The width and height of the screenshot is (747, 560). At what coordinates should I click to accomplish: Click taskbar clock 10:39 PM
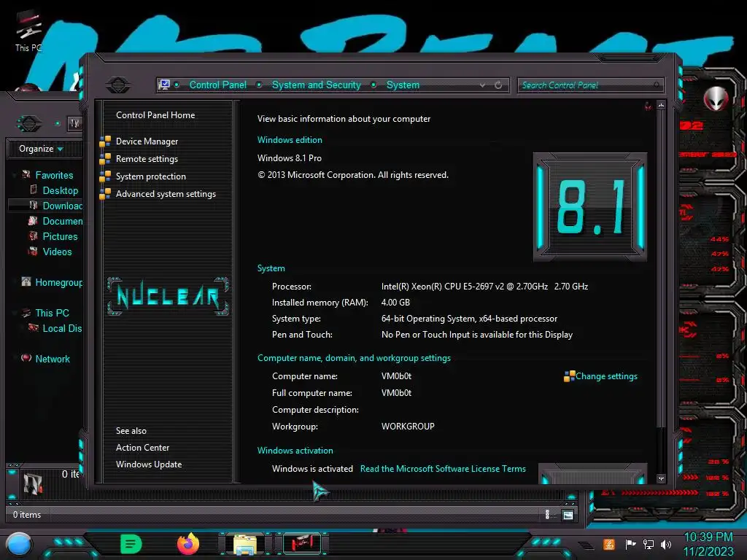coord(708,537)
